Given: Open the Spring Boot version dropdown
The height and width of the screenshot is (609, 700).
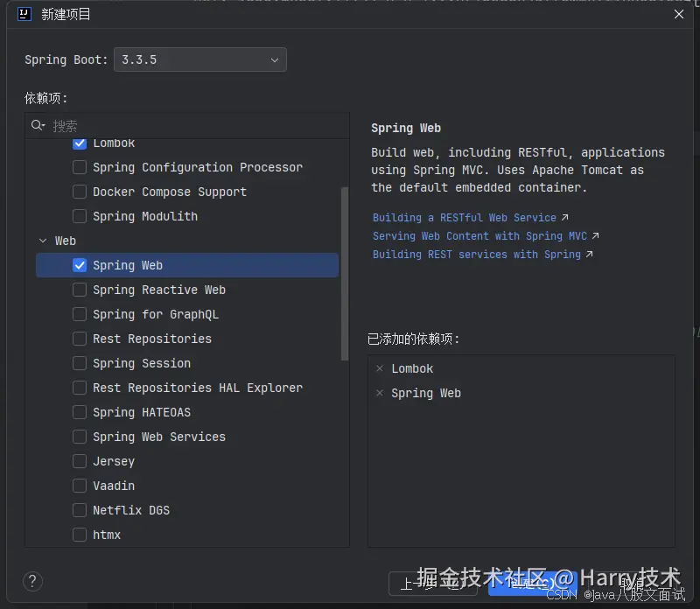Looking at the screenshot, I should (x=274, y=60).
